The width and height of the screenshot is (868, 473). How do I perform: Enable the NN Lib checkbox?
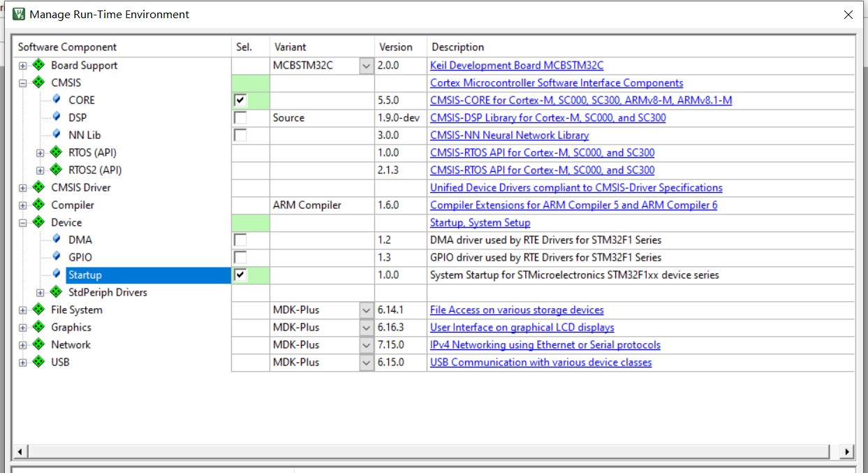[x=240, y=135]
